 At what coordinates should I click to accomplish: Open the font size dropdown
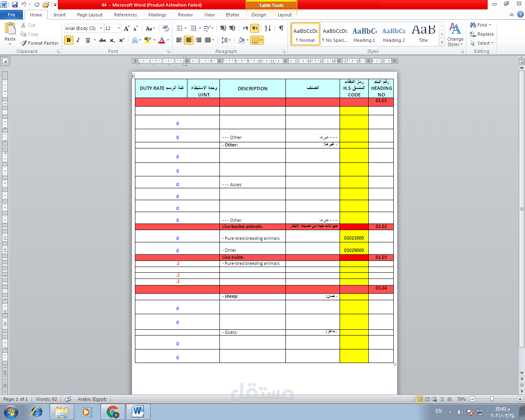[x=119, y=28]
